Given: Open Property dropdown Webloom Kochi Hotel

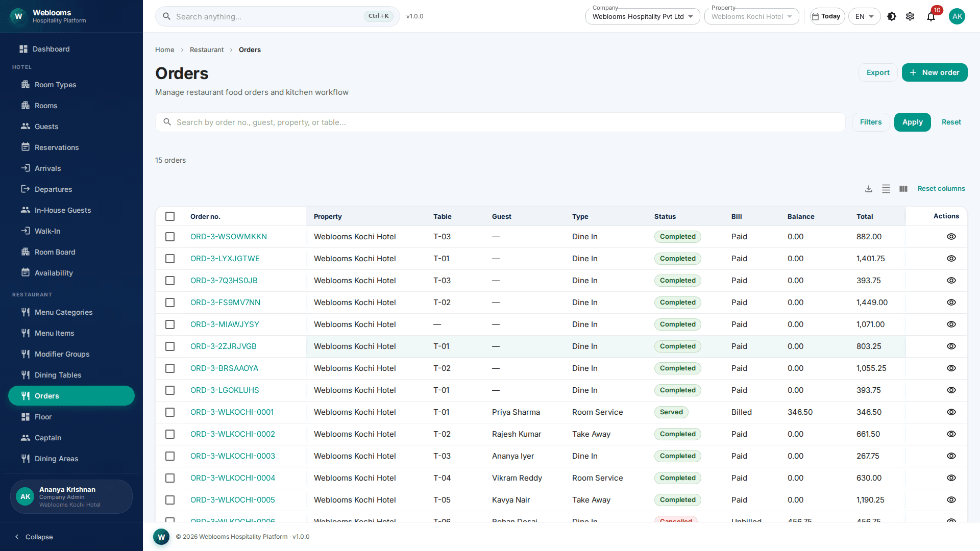Looking at the screenshot, I should click(751, 16).
